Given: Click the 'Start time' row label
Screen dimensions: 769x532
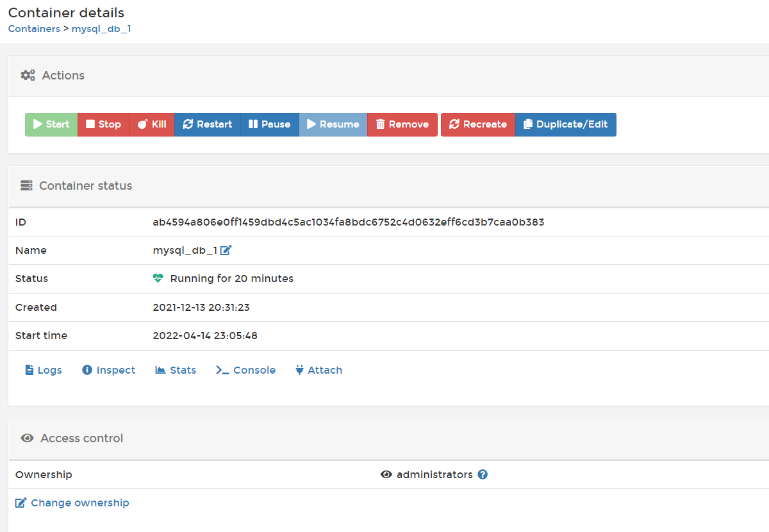Looking at the screenshot, I should (41, 335).
